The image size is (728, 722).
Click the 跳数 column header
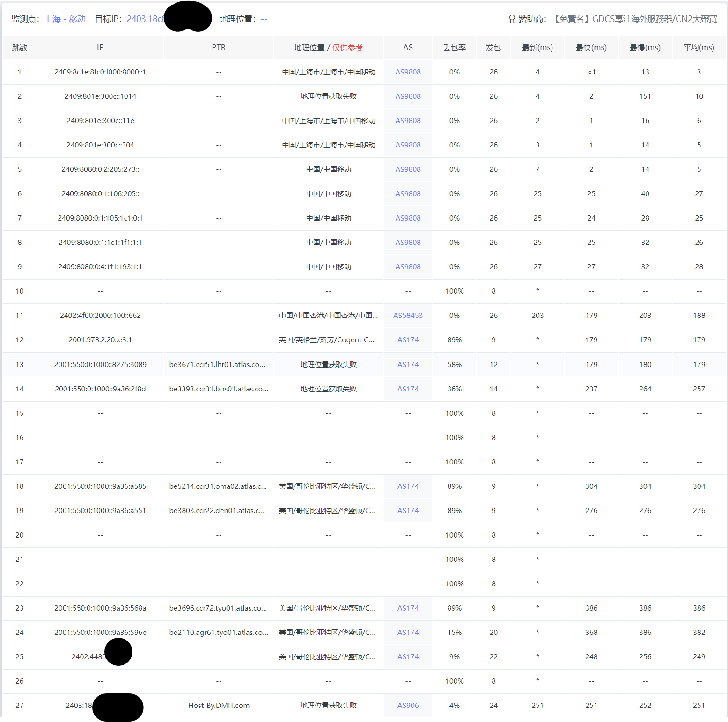(20, 48)
